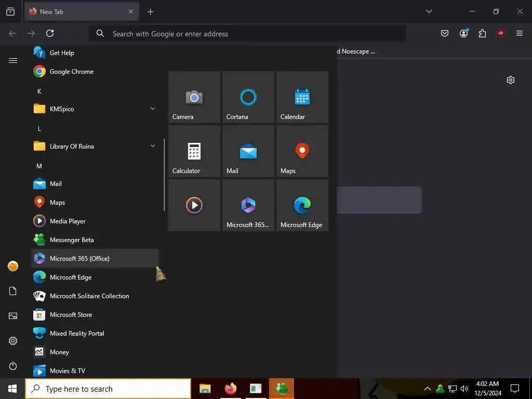Open Microsoft Store from app list
Image resolution: width=532 pixels, height=399 pixels.
[x=95, y=314]
